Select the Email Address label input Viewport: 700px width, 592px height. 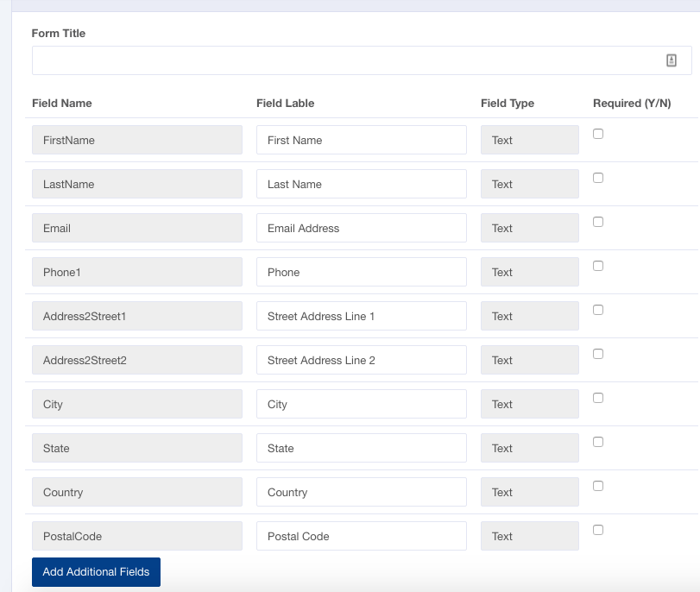[x=361, y=228]
